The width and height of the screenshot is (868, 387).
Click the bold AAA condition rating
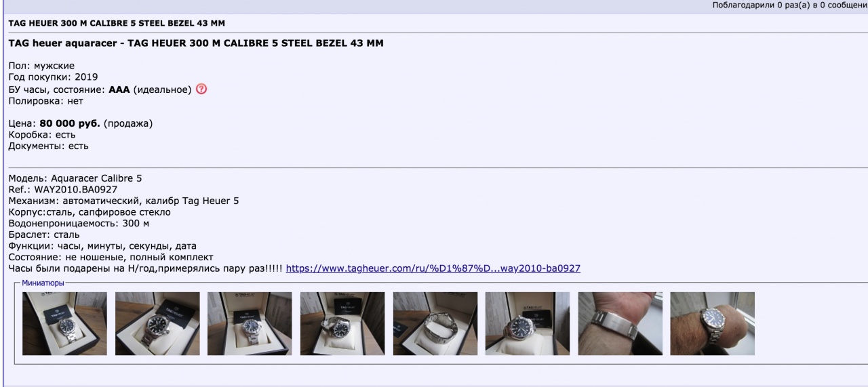click(119, 89)
